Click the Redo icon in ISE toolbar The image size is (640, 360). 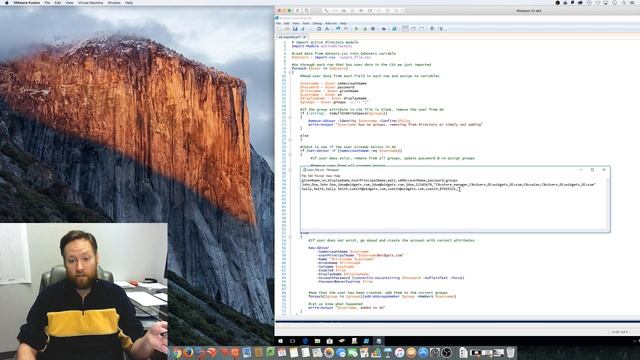346,29
